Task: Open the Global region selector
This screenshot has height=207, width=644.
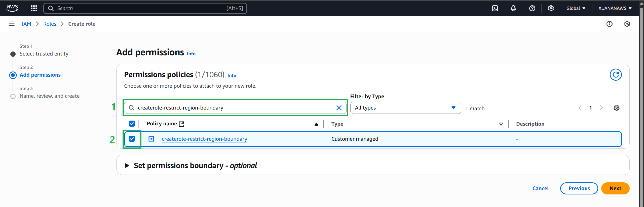Action: 576,8
